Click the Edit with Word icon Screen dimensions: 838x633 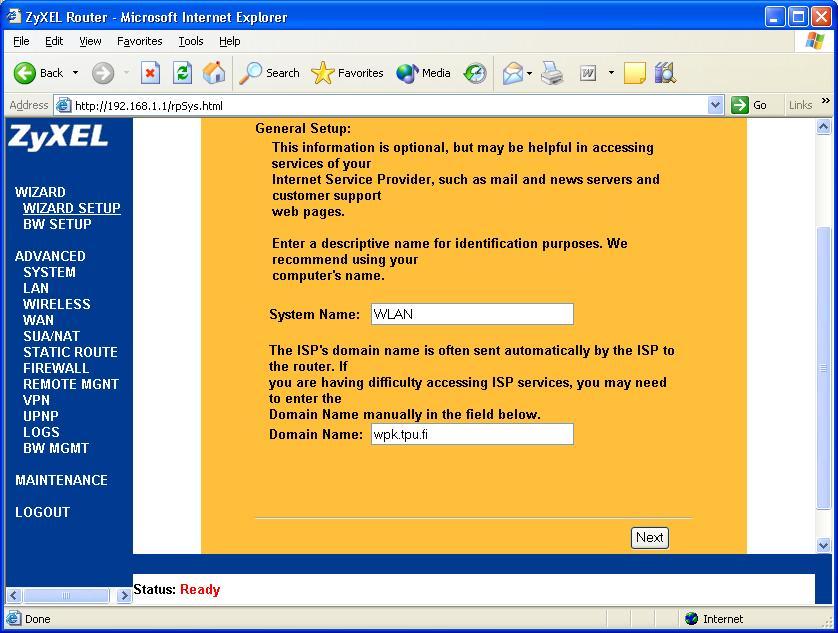(588, 73)
